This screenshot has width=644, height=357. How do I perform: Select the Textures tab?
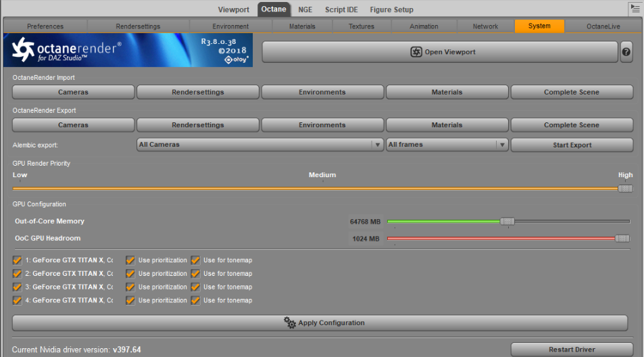[x=362, y=26]
